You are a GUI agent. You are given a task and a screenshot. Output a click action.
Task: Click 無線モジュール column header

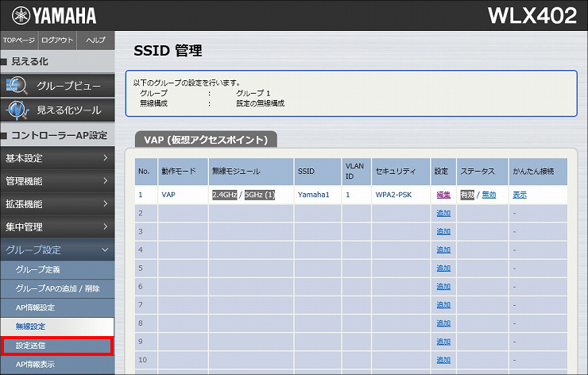251,172
